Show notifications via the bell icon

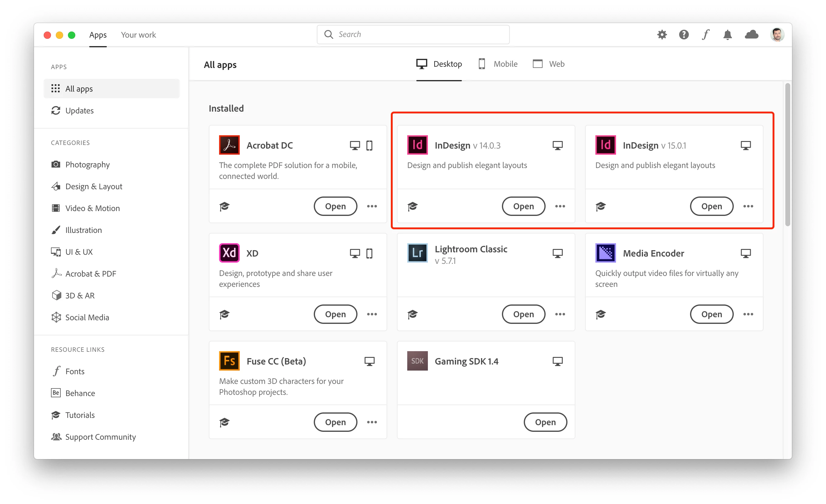[727, 35]
